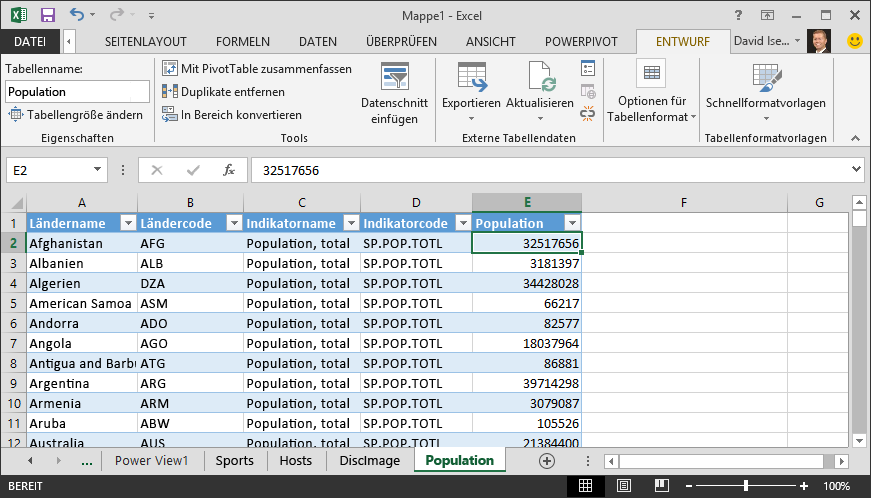Open ribbon display options
The height and width of the screenshot is (498, 871).
coord(767,16)
